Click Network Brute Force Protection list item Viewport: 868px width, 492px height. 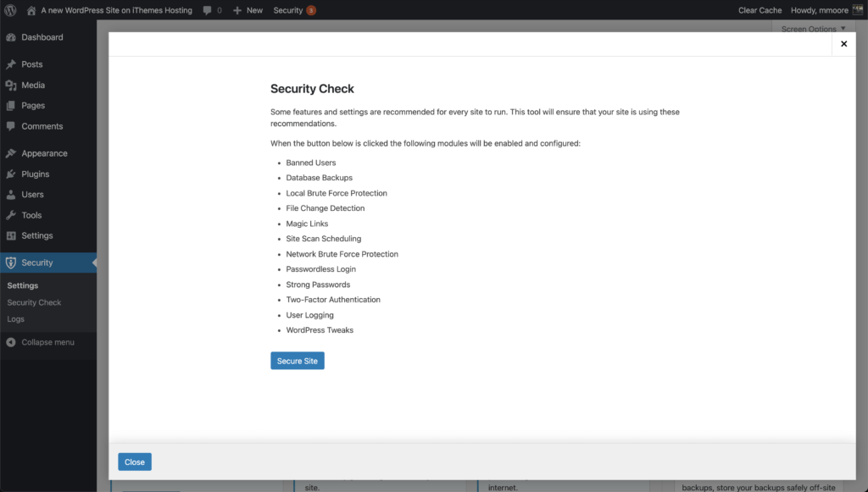coord(342,254)
